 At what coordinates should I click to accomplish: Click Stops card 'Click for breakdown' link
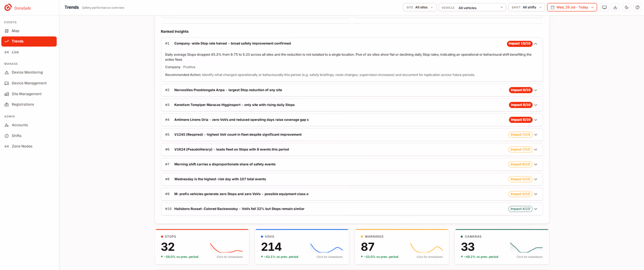(x=230, y=257)
